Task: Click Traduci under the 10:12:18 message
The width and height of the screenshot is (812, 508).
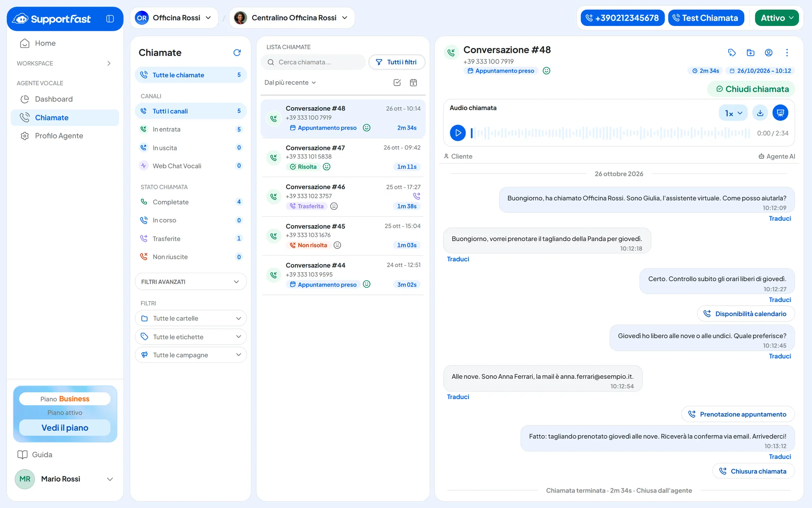Action: pyautogui.click(x=458, y=259)
